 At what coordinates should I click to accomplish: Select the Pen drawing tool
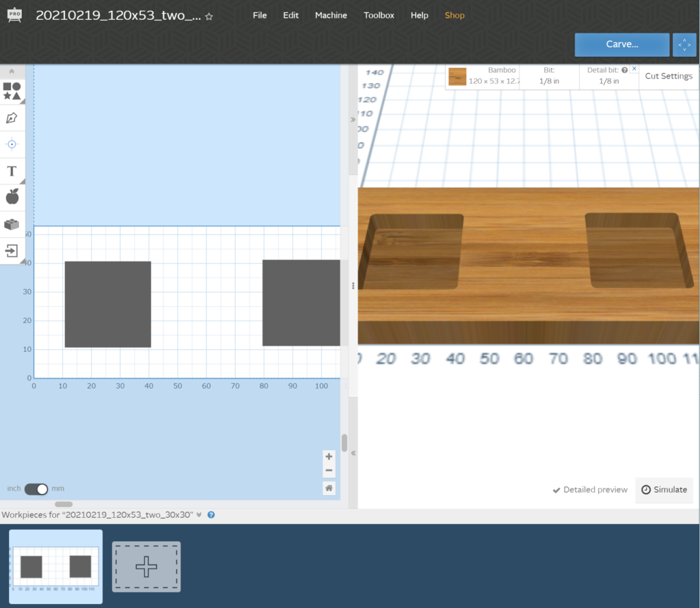point(12,118)
